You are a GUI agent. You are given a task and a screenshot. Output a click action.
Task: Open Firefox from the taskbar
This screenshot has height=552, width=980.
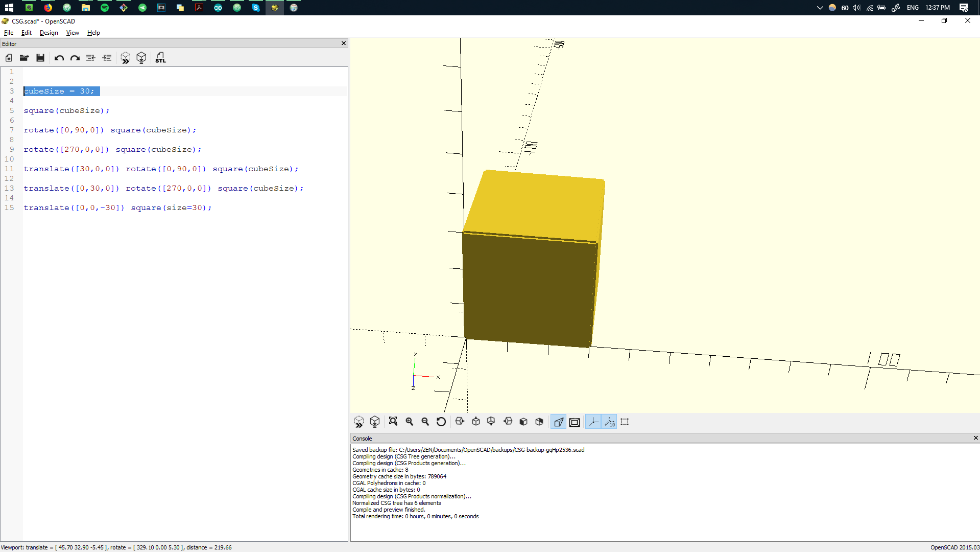(x=48, y=8)
